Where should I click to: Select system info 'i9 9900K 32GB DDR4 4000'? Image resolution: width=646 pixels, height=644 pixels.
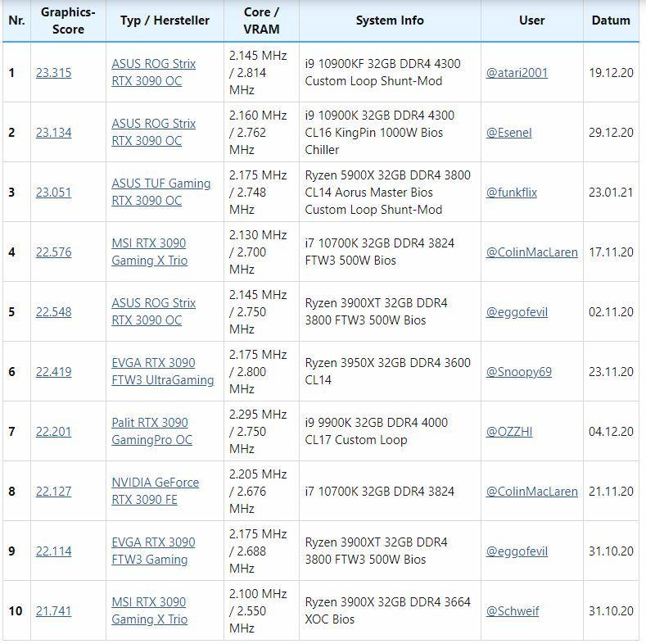[x=390, y=431]
